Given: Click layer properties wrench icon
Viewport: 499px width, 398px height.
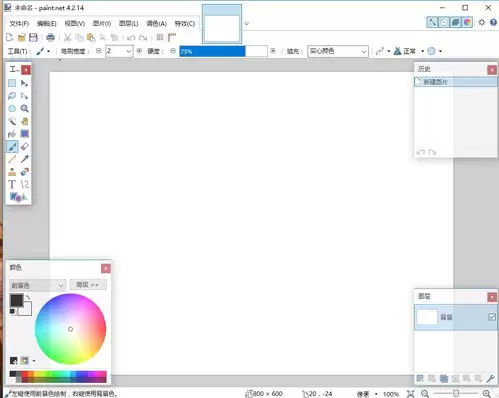Looking at the screenshot, I should click(x=490, y=378).
